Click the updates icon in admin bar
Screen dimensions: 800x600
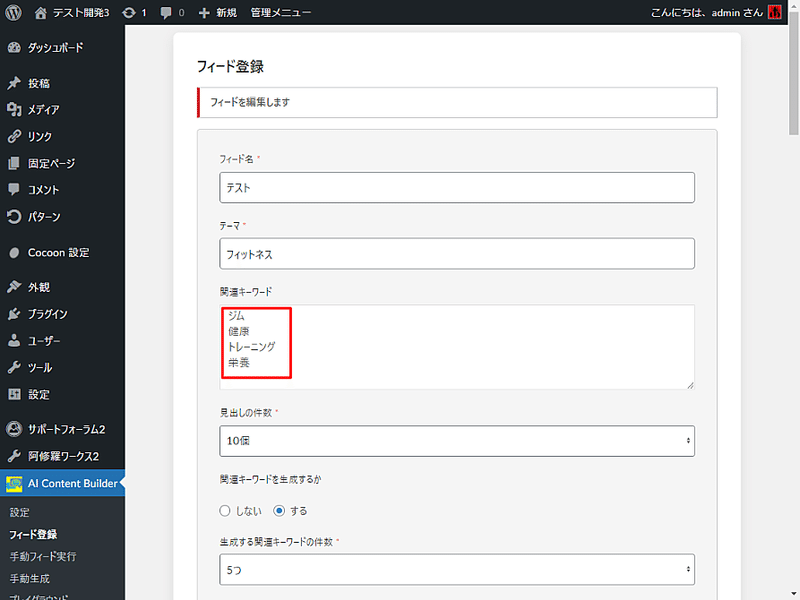tap(129, 13)
